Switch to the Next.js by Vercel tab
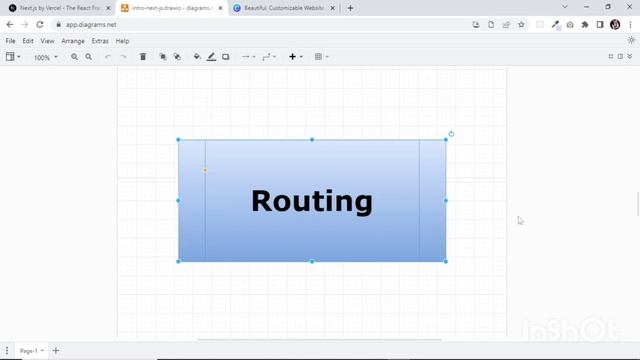Screen dimensions: 640x360 pyautogui.click(x=60, y=8)
